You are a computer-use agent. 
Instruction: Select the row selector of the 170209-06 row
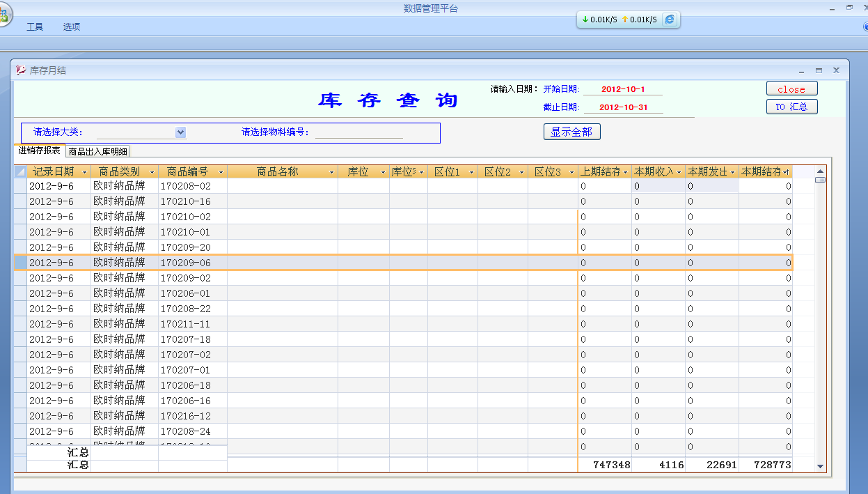pos(20,263)
